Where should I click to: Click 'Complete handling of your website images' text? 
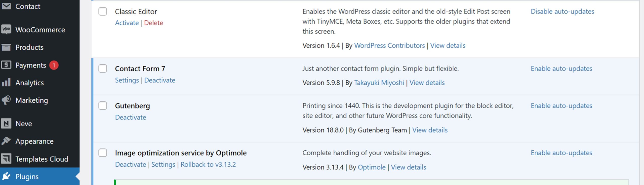[367, 153]
